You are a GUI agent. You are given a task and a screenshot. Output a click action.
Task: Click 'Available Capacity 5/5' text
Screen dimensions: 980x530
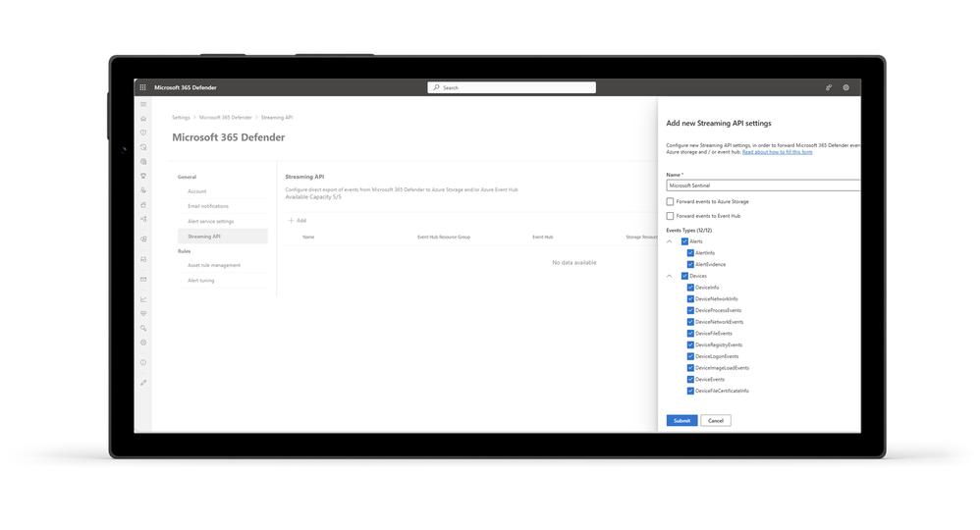click(x=314, y=197)
